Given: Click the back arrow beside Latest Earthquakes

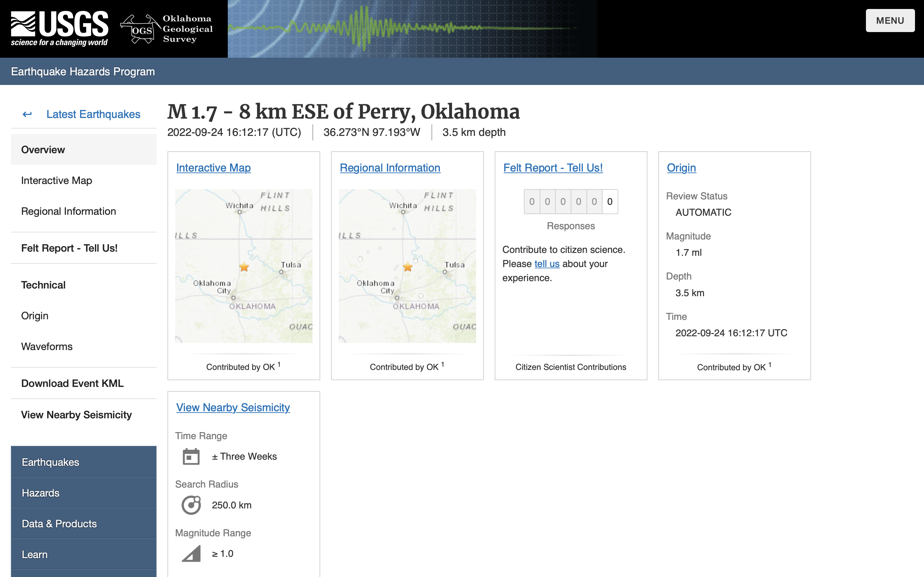Looking at the screenshot, I should 27,114.
